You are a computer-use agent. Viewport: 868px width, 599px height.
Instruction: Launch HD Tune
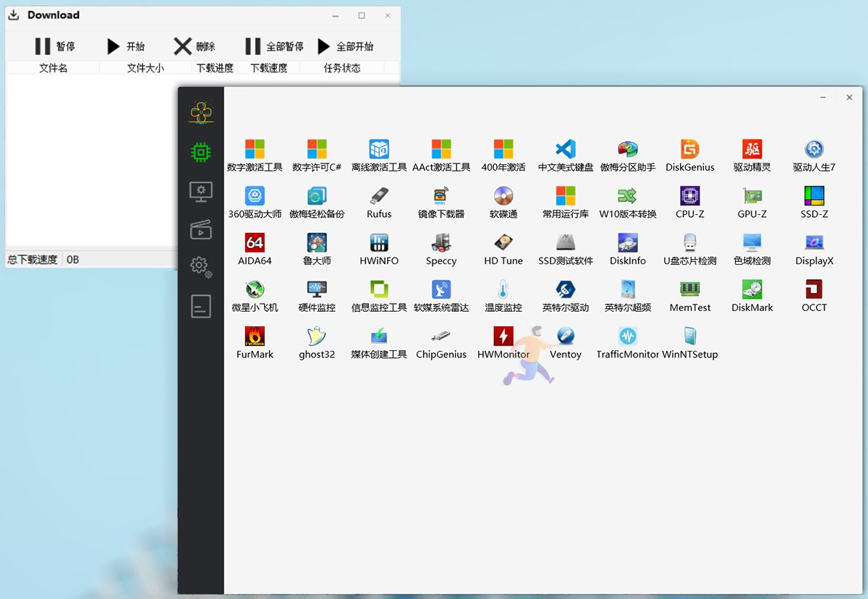pos(503,250)
